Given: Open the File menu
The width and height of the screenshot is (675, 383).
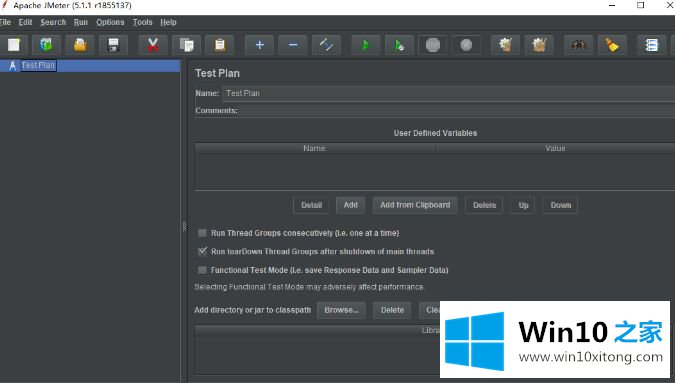Looking at the screenshot, I should 6,22.
